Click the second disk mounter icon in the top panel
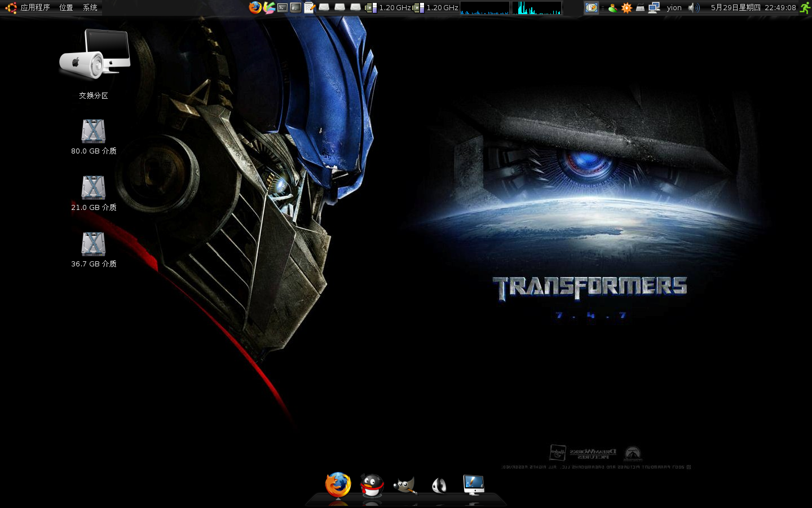Viewport: 812px width, 508px height. pos(339,7)
